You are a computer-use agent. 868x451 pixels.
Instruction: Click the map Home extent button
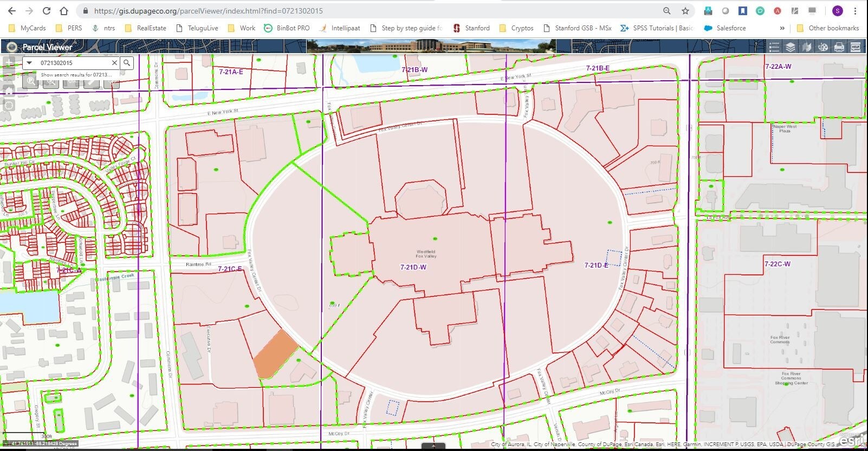point(9,91)
